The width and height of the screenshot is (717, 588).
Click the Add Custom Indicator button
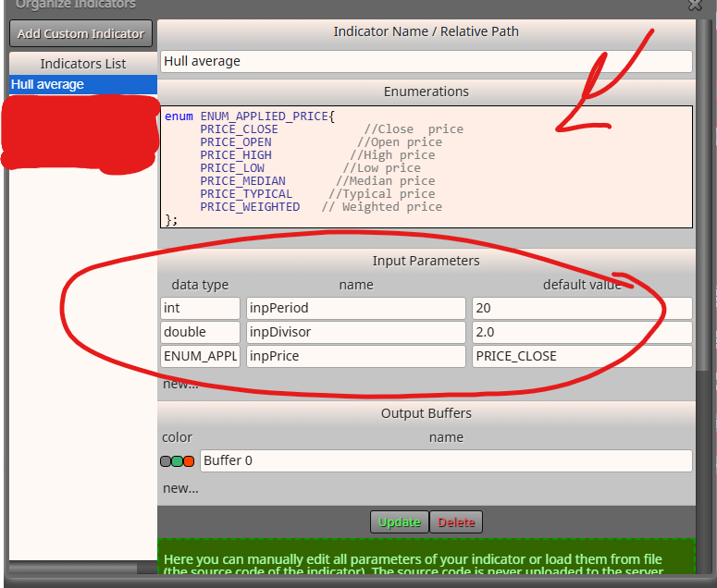tap(80, 33)
